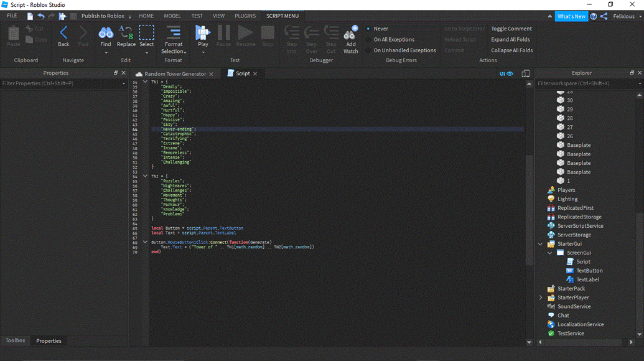Collapse the ScreenGui tree item
The width and height of the screenshot is (644, 361).
point(549,253)
